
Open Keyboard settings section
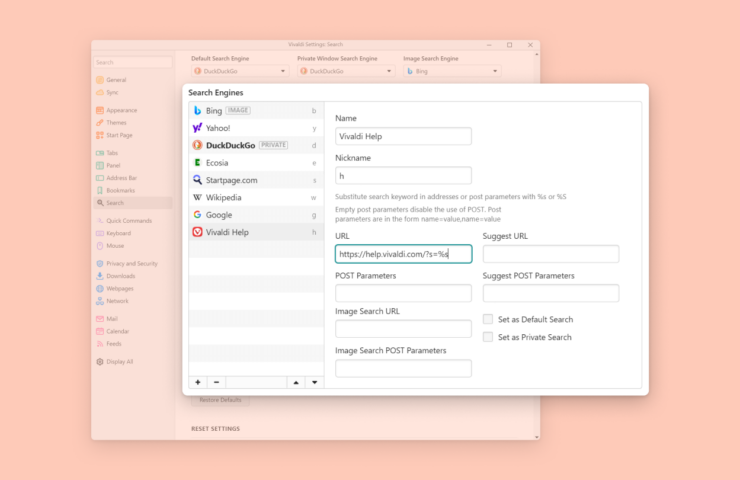coord(133,233)
